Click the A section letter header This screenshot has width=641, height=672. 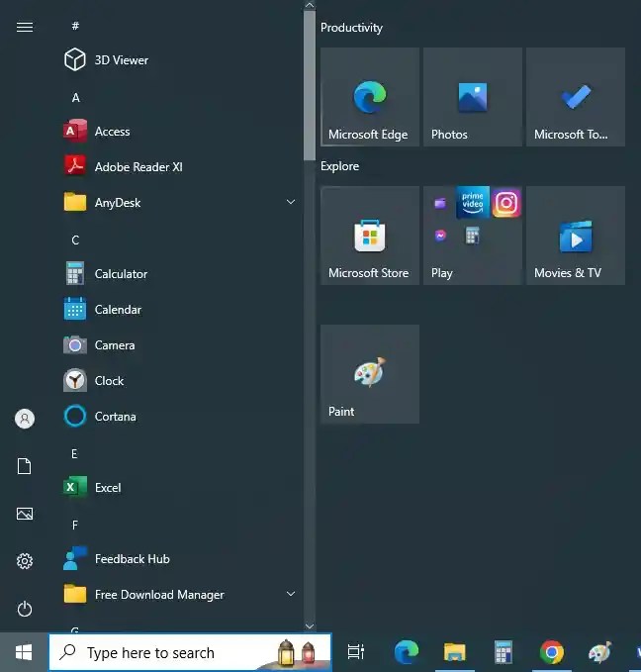click(75, 98)
